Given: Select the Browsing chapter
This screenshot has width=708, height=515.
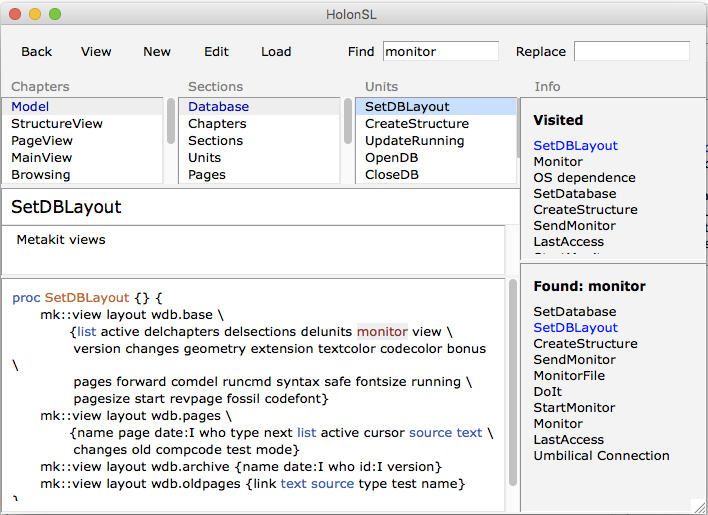Looking at the screenshot, I should (41, 175).
